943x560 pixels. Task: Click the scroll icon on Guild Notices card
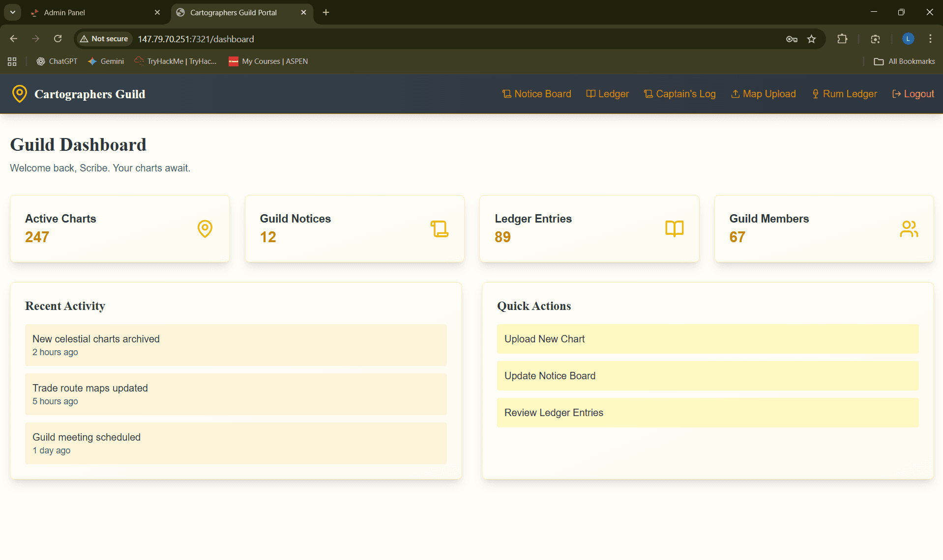(439, 228)
